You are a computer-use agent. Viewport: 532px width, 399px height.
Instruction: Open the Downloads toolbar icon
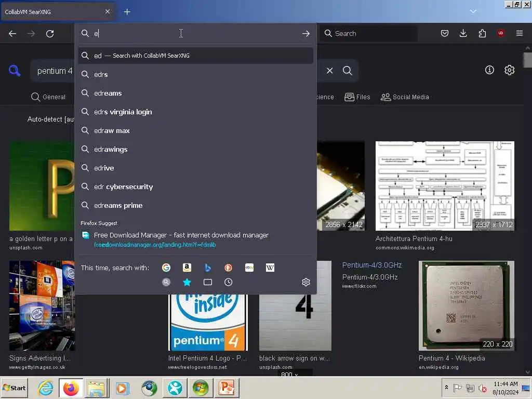click(x=463, y=33)
